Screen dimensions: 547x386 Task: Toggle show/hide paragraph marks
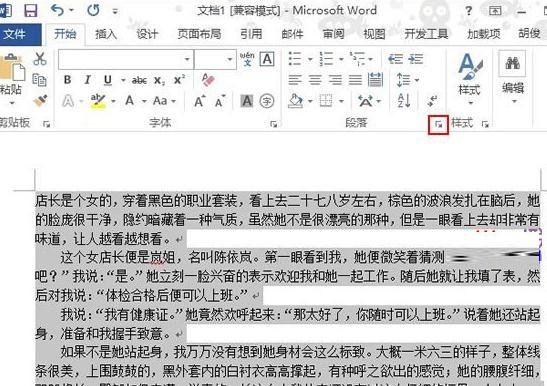coord(432,101)
